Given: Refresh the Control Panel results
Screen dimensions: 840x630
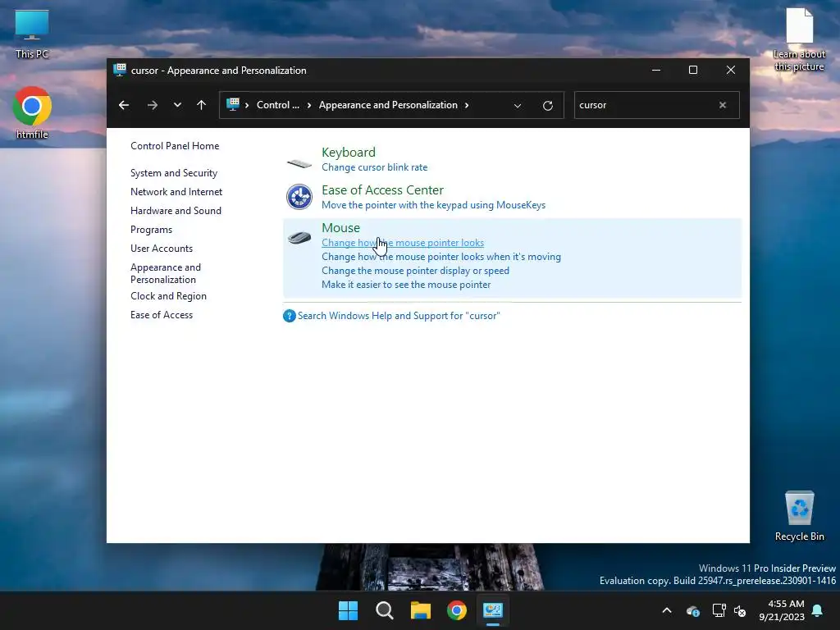Looking at the screenshot, I should [547, 106].
